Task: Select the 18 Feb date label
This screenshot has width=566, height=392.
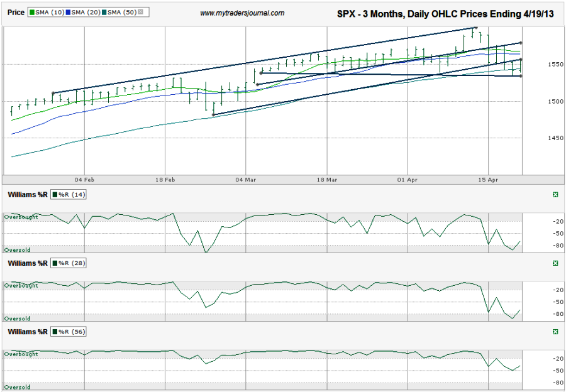Action: 165,180
